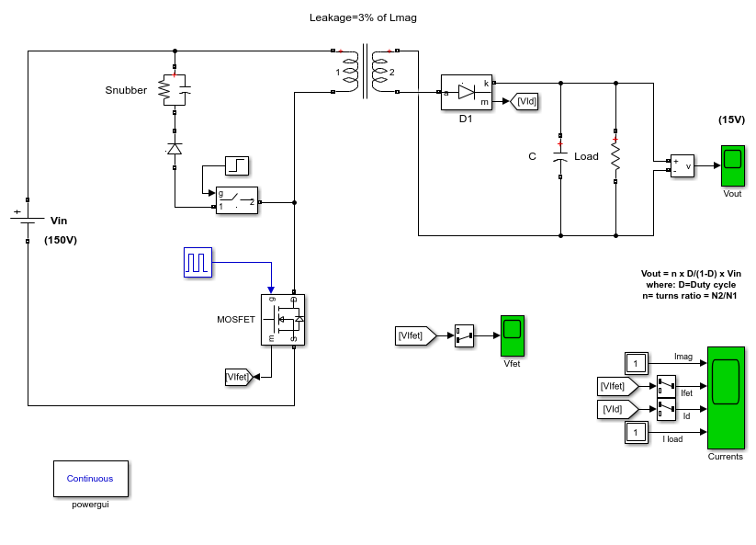
Task: Click the Snubber label text
Action: click(126, 90)
